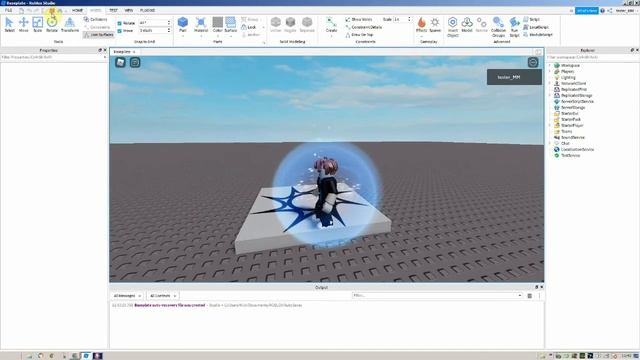Expand the Players node in Explorer

point(550,71)
